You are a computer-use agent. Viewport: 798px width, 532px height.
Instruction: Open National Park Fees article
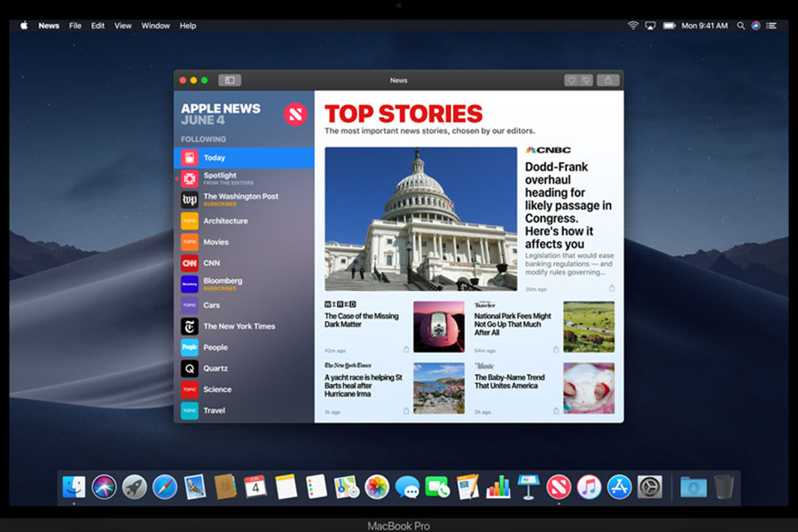[512, 325]
